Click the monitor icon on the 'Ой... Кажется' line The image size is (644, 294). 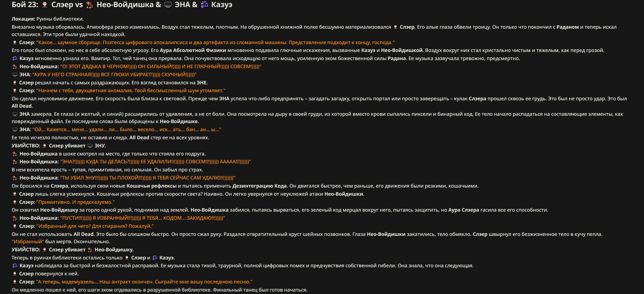click(x=15, y=129)
